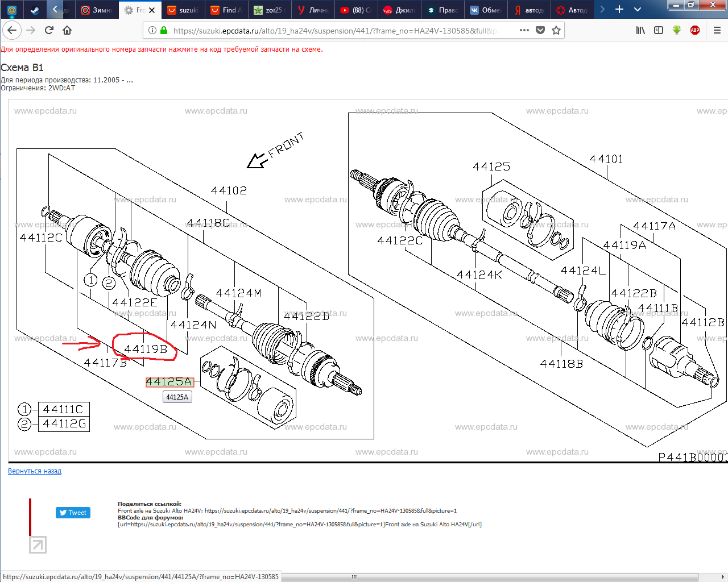The height and width of the screenshot is (582, 728).
Task: Open the green download arrow extension
Action: click(x=677, y=30)
